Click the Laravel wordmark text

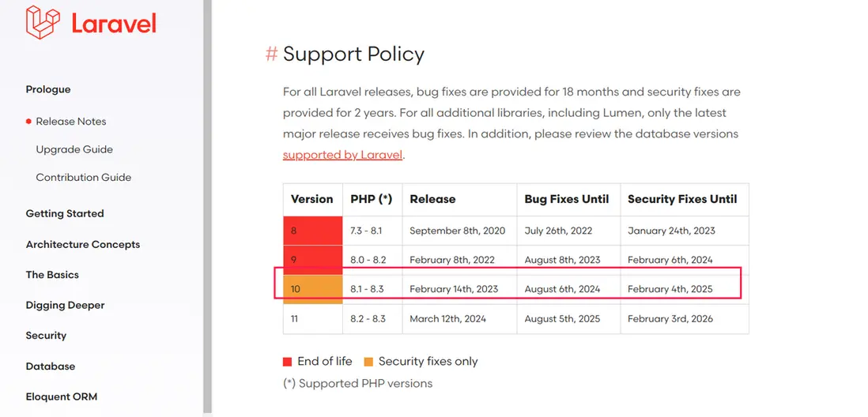(114, 23)
